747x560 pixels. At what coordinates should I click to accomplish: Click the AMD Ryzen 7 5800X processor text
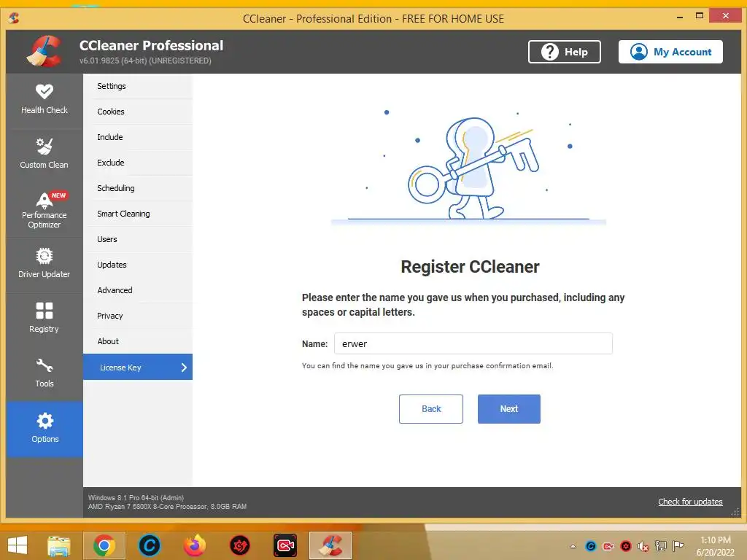point(167,506)
